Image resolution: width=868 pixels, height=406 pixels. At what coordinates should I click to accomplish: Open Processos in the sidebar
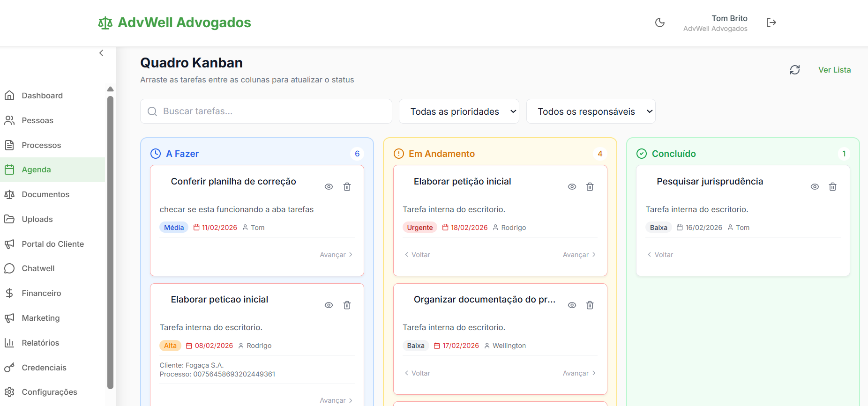click(x=52, y=145)
